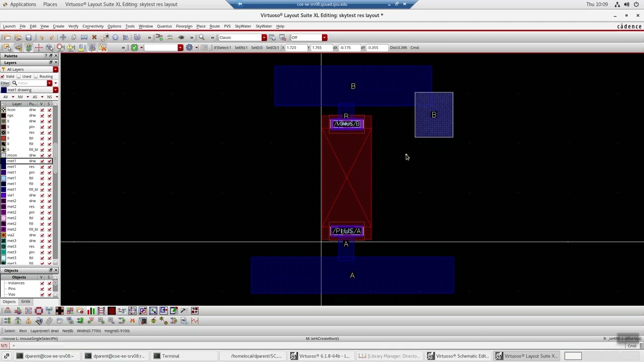Open the NS dropdown arrow
This screenshot has width=644, height=362.
56,97
